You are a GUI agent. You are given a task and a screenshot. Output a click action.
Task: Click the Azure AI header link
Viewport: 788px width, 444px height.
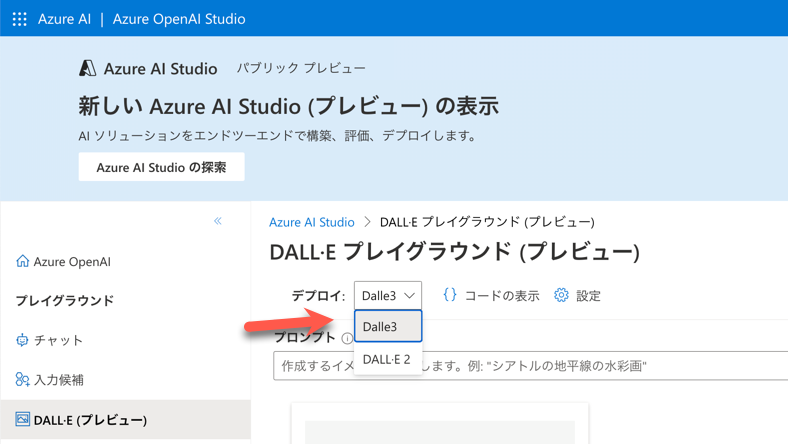64,19
